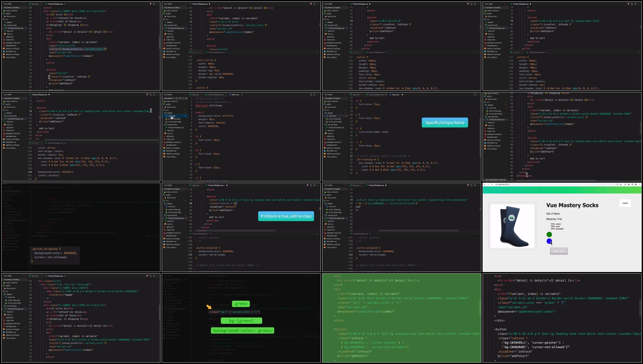Open Explorer ellipsis in frame starting at line 60
This screenshot has height=364, width=643.
[x=24, y=4]
